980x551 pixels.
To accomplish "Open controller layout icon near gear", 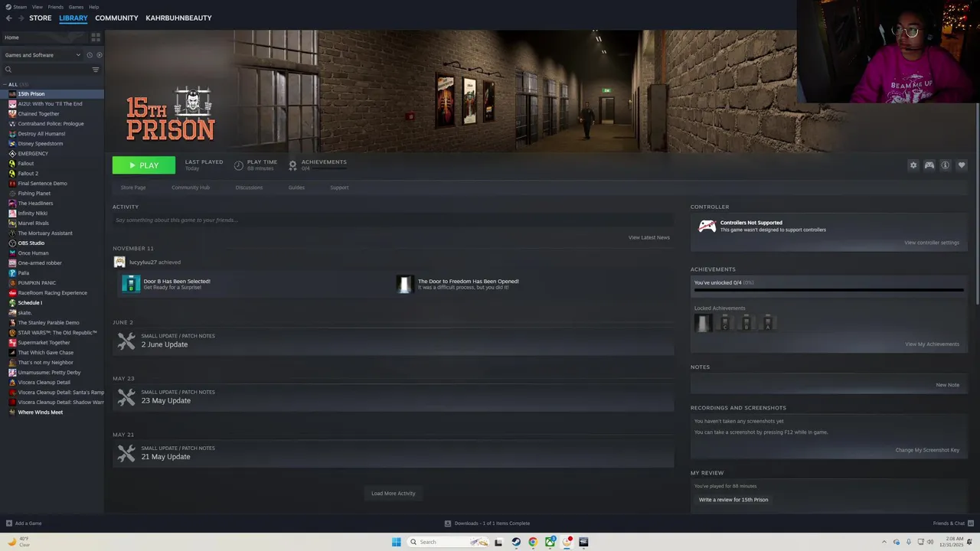I will (x=929, y=165).
